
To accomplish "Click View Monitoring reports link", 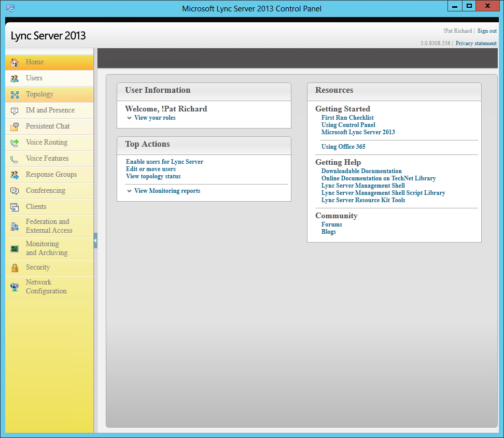I will [x=167, y=191].
